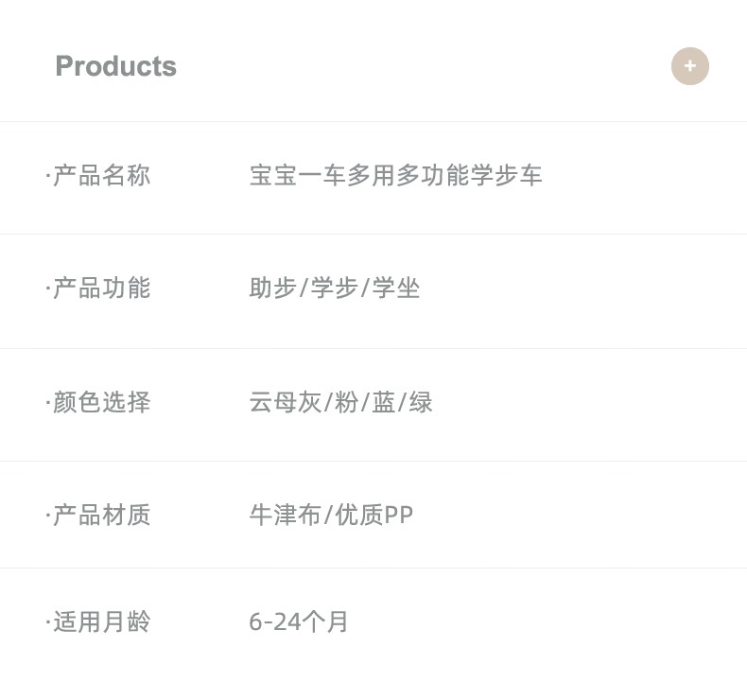
Task: Click bullet dot before 产品名称
Action: [48, 176]
